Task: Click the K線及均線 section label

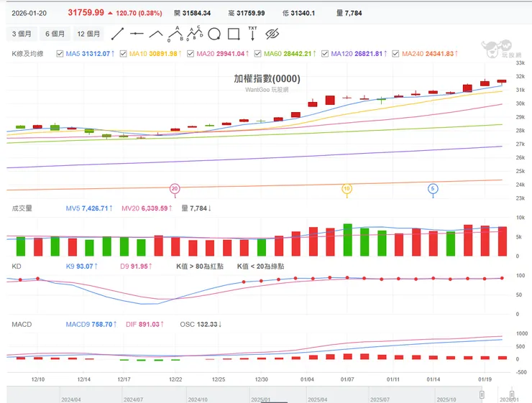Action: [x=27, y=54]
